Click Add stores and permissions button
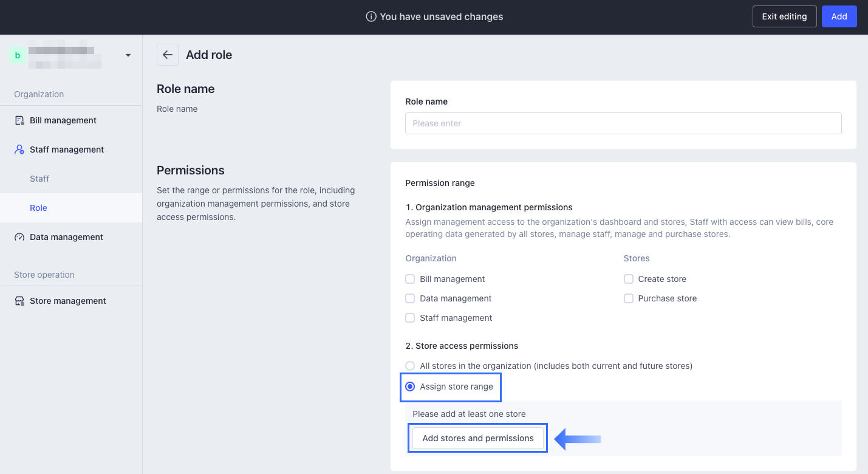868x474 pixels. [x=478, y=438]
